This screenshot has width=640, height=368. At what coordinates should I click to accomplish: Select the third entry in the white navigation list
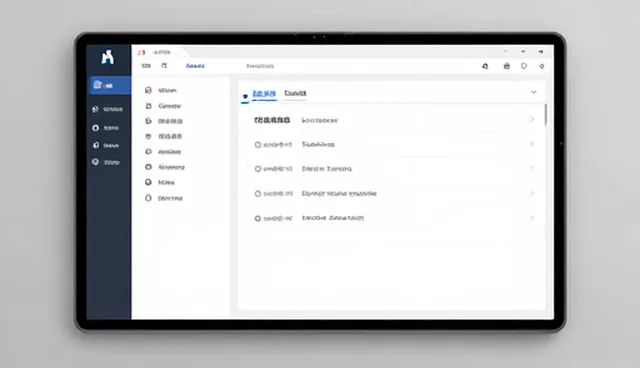click(164, 121)
